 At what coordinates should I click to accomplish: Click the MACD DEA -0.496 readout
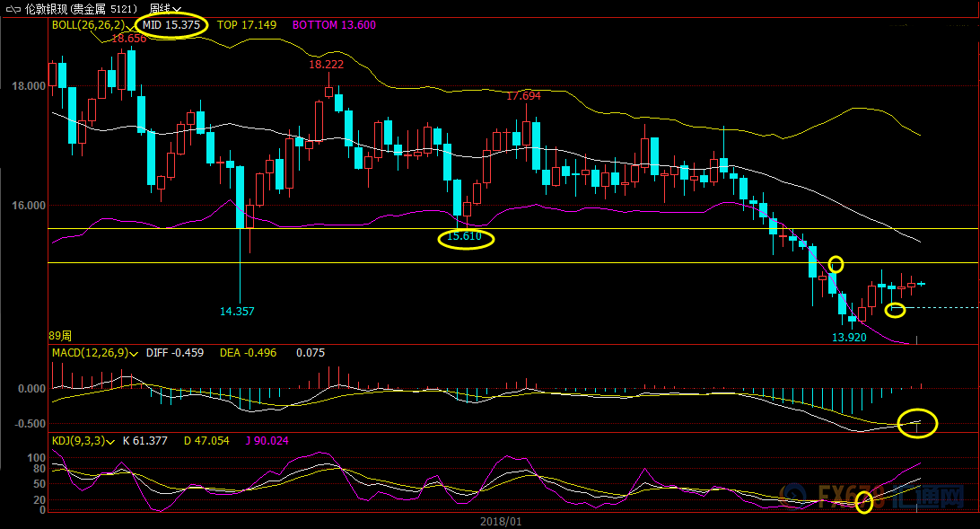tap(253, 353)
